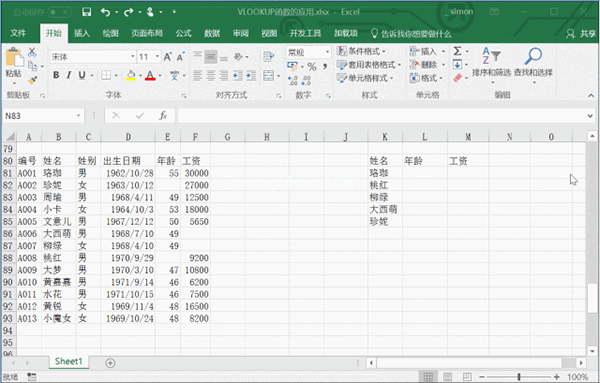Switch to the 插入 Insert tab
Image resolution: width=600 pixels, height=383 pixels.
(82, 33)
